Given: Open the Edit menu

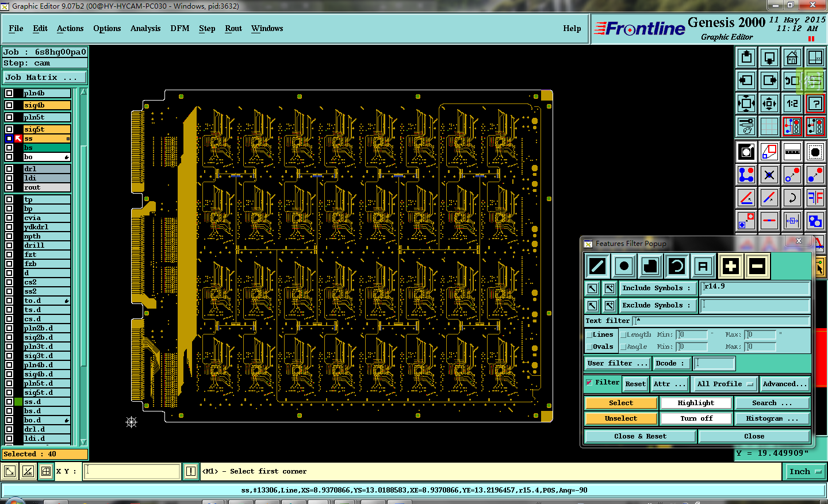Looking at the screenshot, I should (40, 28).
